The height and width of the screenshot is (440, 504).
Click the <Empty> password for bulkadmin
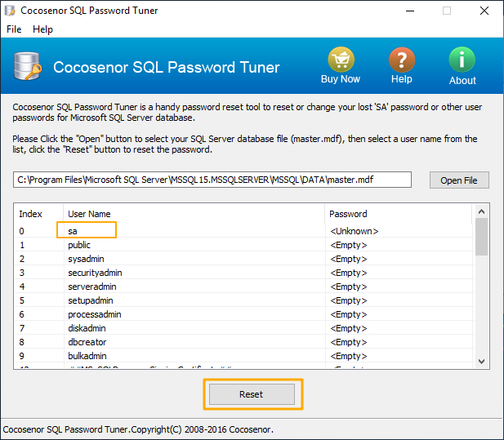(349, 356)
